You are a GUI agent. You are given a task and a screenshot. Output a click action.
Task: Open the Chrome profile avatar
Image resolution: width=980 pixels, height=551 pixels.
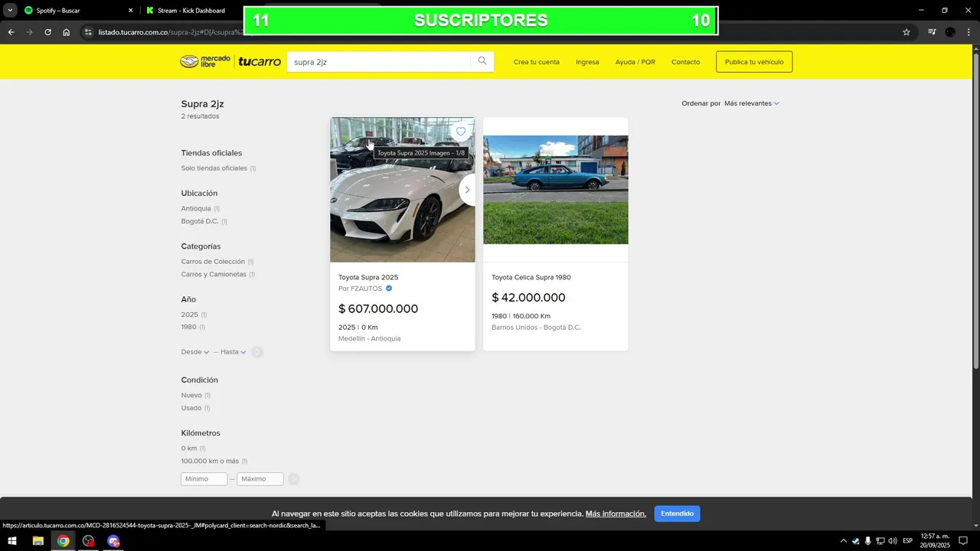click(x=950, y=32)
